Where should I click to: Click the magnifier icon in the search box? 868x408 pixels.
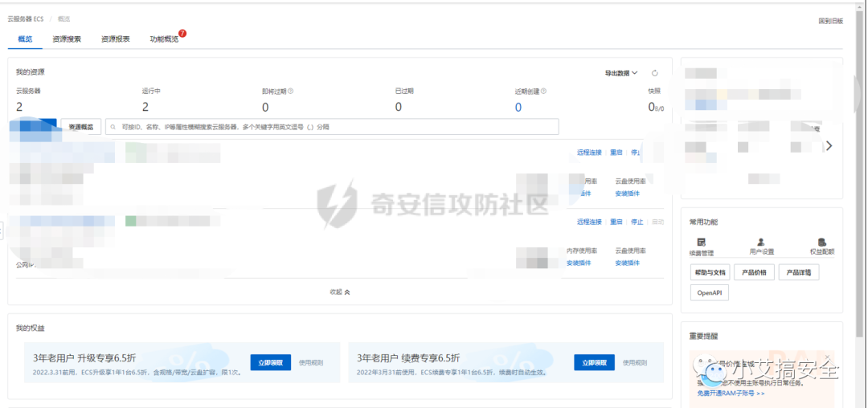tap(113, 127)
